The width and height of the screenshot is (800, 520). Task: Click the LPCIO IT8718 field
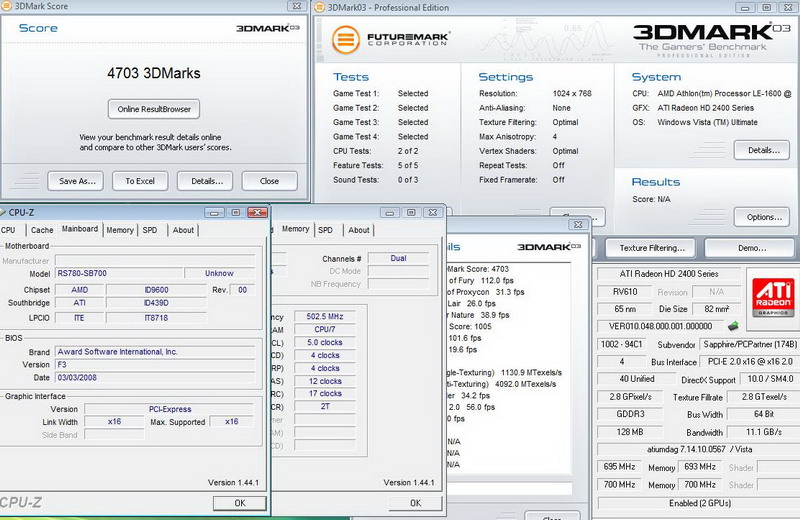tap(156, 318)
